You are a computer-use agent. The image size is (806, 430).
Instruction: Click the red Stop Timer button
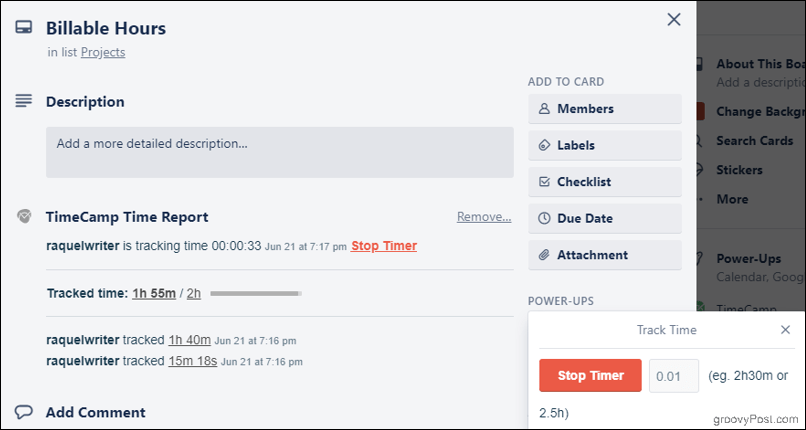coord(590,376)
